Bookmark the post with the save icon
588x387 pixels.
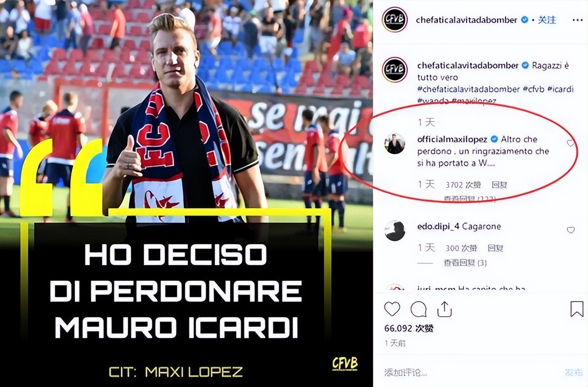click(x=577, y=309)
